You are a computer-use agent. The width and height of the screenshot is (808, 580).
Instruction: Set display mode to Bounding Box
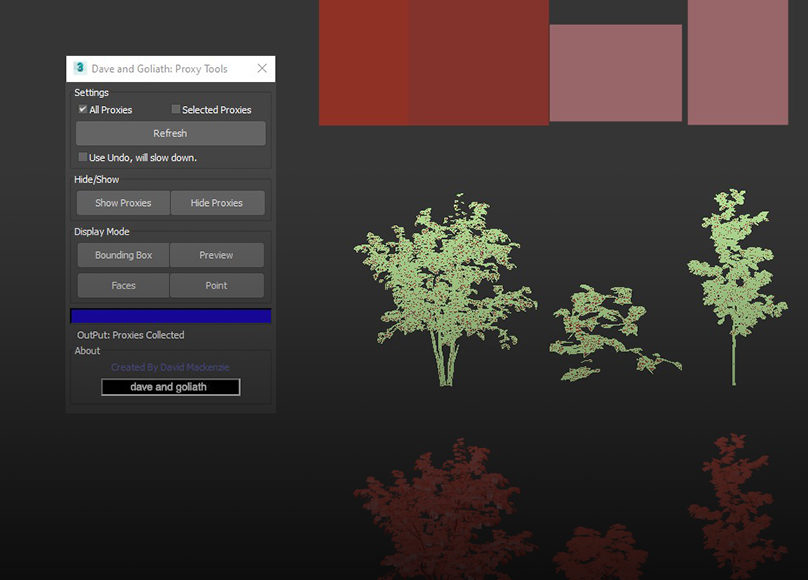click(x=123, y=255)
